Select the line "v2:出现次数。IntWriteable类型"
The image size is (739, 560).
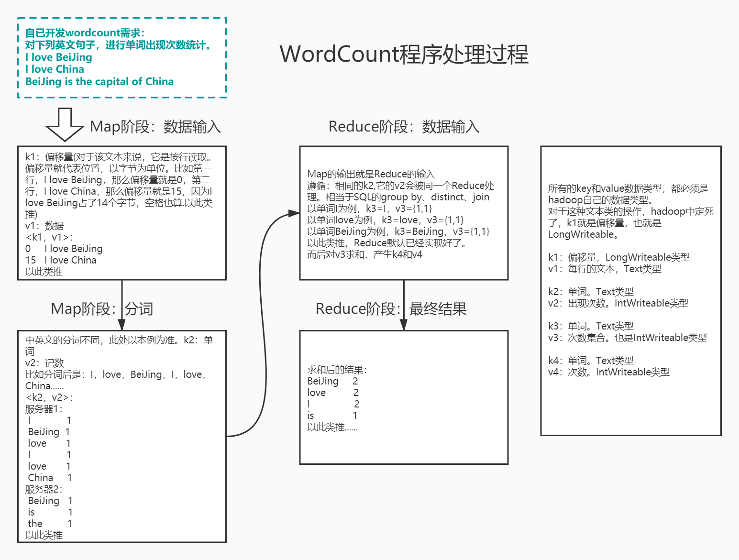[618, 303]
